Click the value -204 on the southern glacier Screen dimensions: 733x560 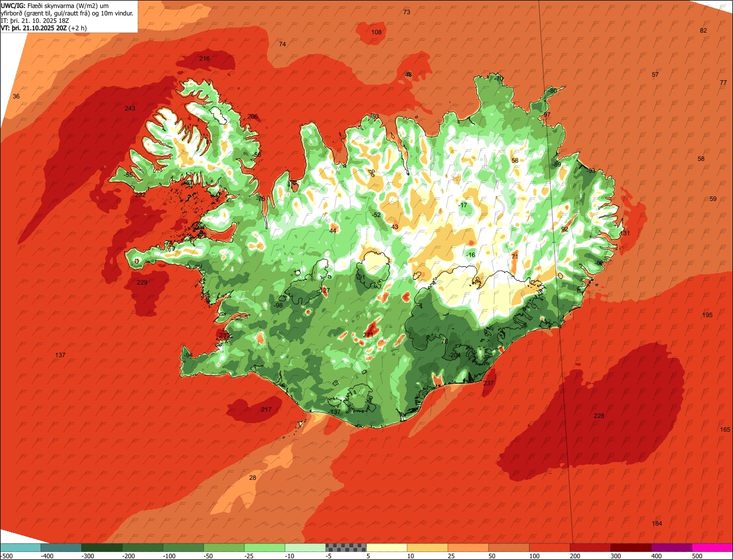tap(455, 356)
